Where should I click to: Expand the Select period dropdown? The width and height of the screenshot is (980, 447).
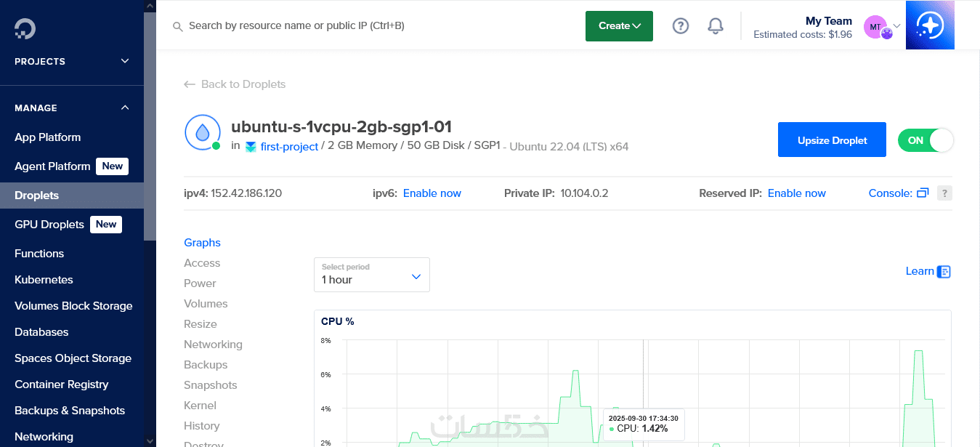(372, 275)
